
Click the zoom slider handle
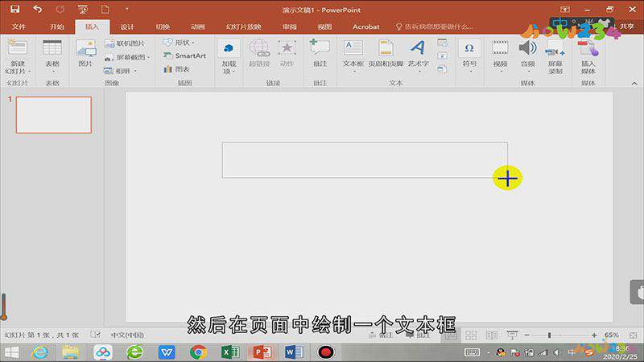[x=549, y=335]
